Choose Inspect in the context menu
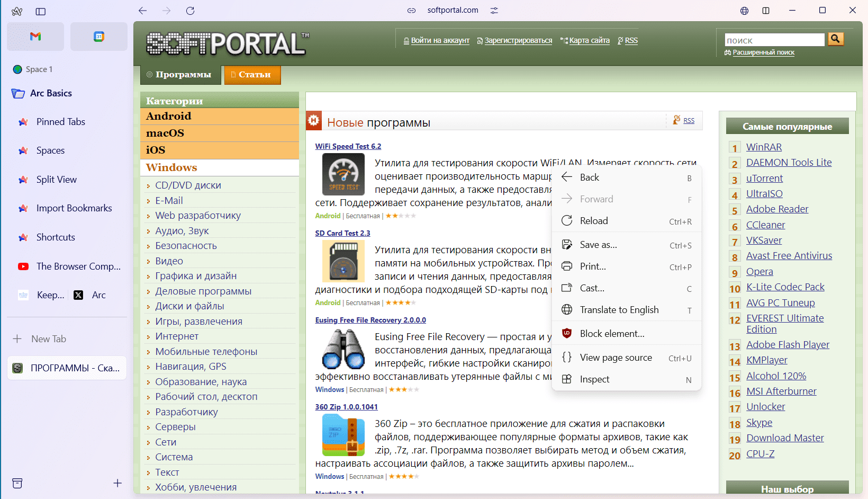The height and width of the screenshot is (499, 868). 627,379
